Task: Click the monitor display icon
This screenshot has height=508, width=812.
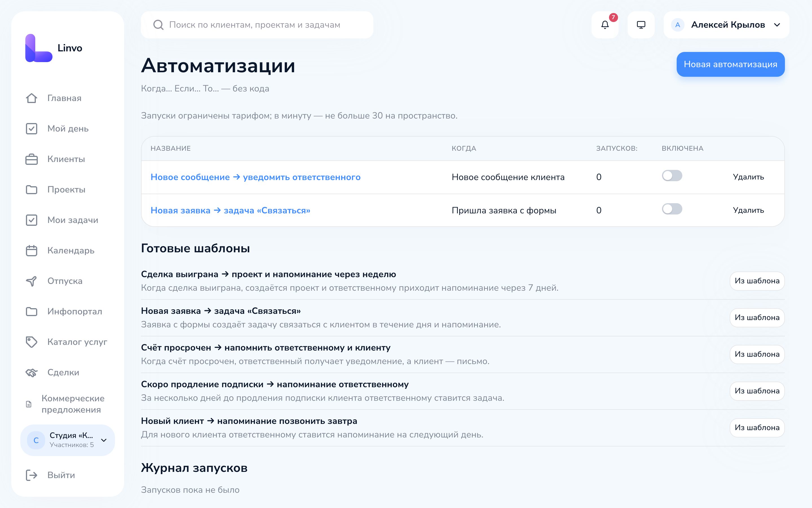Action: coord(641,25)
